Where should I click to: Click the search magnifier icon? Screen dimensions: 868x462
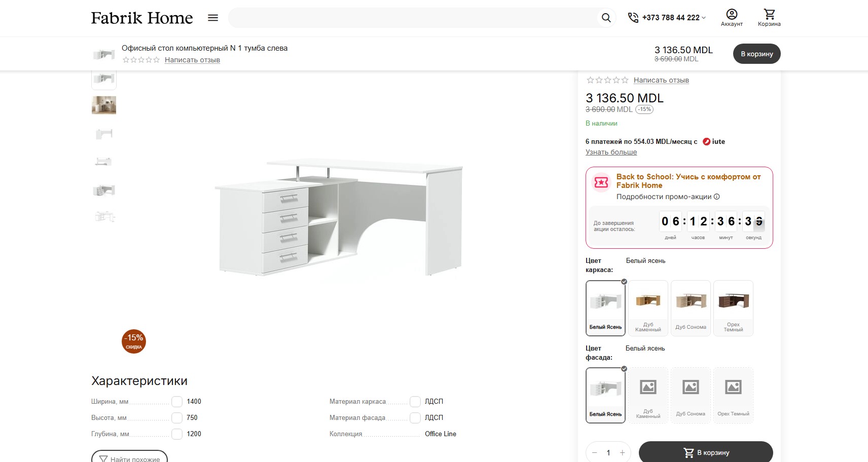606,18
